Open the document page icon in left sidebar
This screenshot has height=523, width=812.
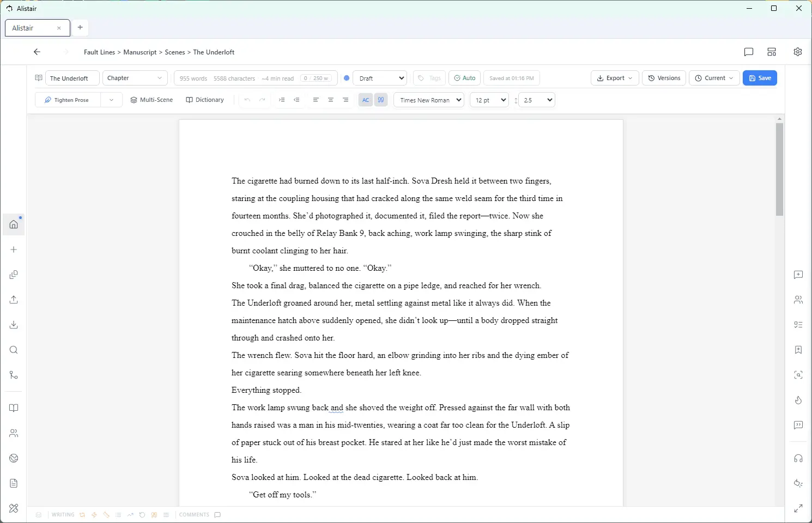click(x=14, y=483)
